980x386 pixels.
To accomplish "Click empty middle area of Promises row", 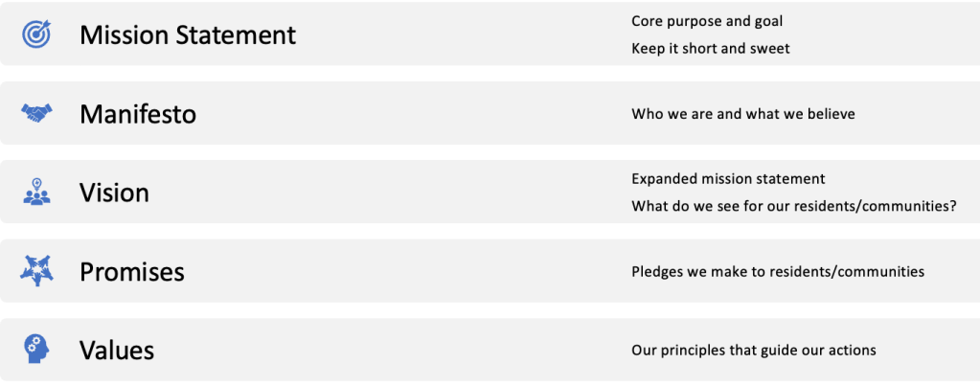I will pyautogui.click(x=412, y=272).
